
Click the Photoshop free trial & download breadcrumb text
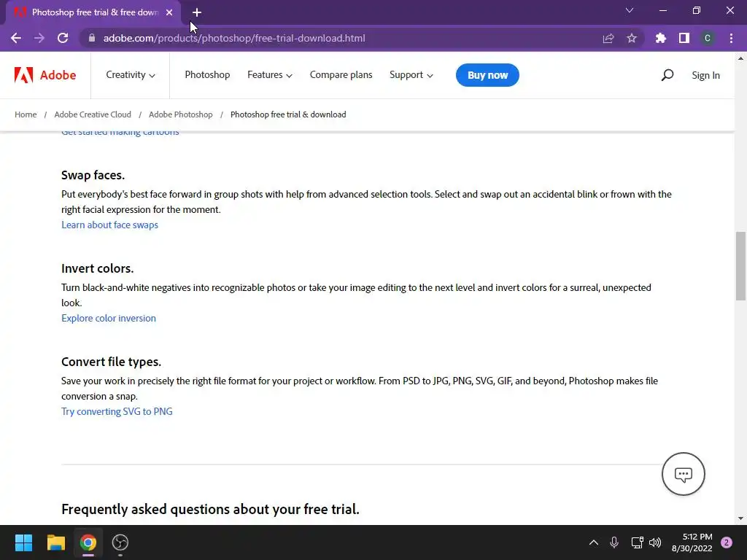point(288,114)
